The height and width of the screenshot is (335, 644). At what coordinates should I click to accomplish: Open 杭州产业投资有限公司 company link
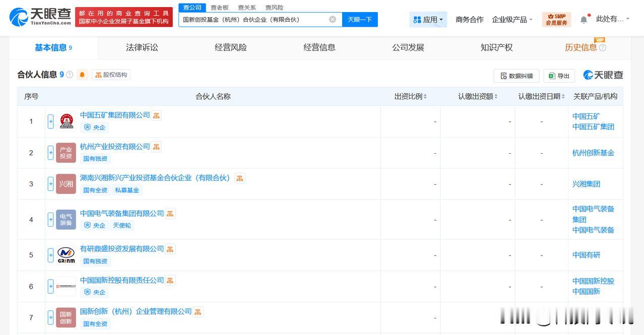(x=115, y=146)
